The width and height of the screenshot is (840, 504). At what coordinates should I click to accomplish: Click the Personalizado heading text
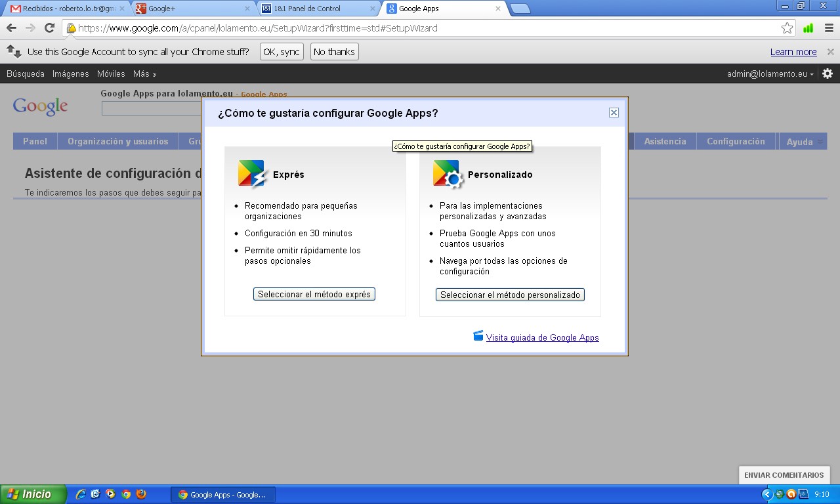coord(500,175)
